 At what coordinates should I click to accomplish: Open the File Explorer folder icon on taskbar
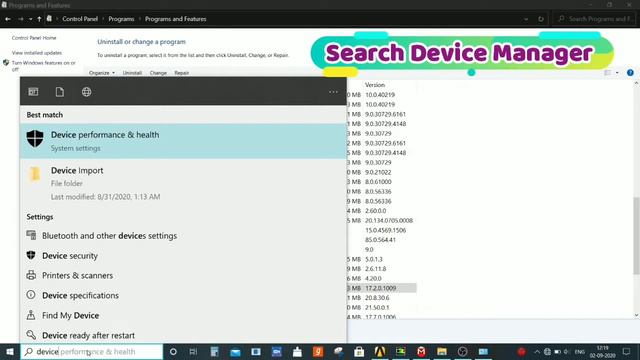coord(442,351)
